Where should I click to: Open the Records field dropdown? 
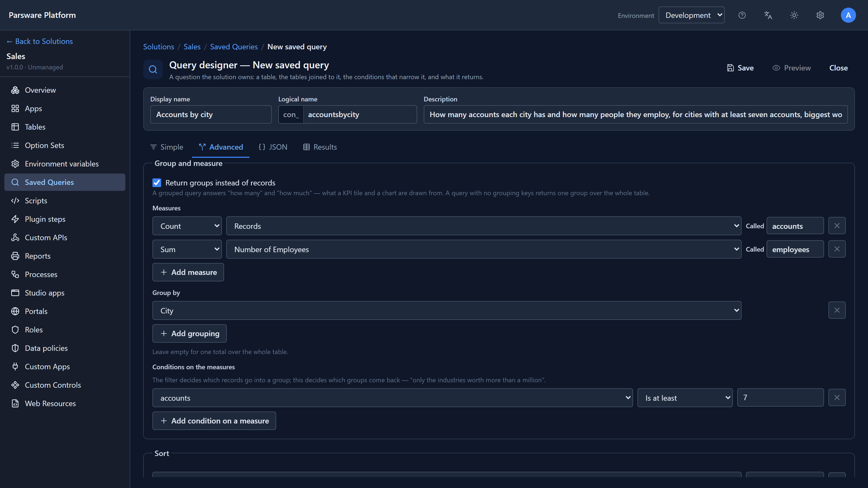[x=484, y=226]
